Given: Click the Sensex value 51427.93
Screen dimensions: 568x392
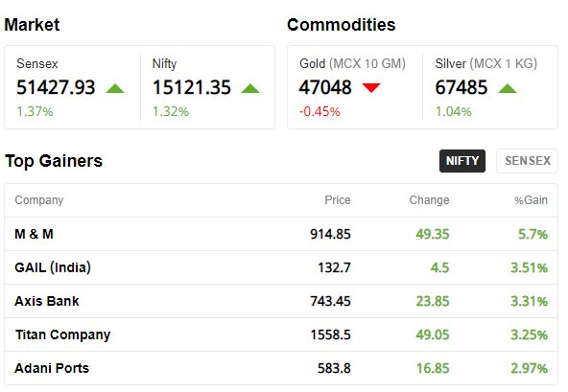Looking at the screenshot, I should coord(56,87).
